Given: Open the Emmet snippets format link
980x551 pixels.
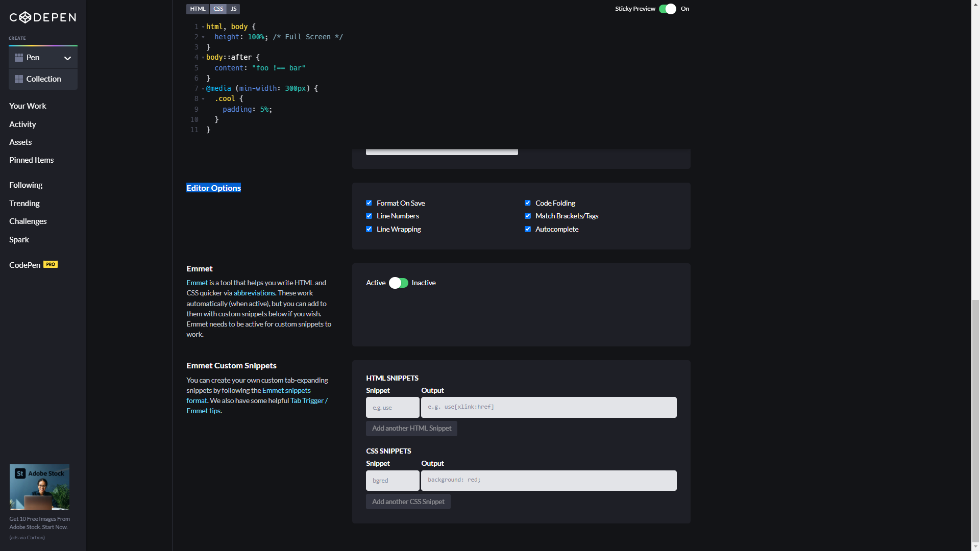Looking at the screenshot, I should pos(286,390).
